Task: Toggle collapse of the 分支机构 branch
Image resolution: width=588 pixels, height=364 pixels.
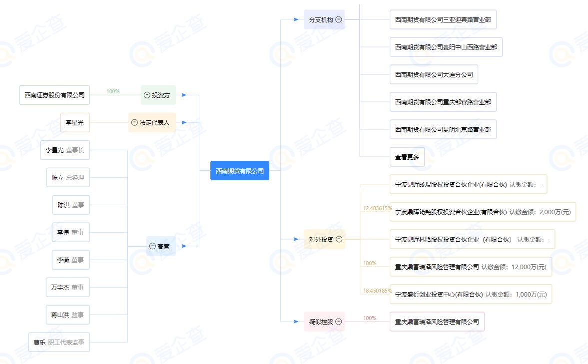Action: [340, 19]
